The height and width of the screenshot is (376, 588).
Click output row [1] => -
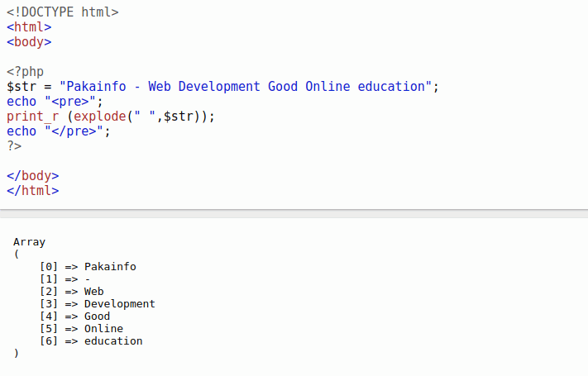(x=65, y=279)
